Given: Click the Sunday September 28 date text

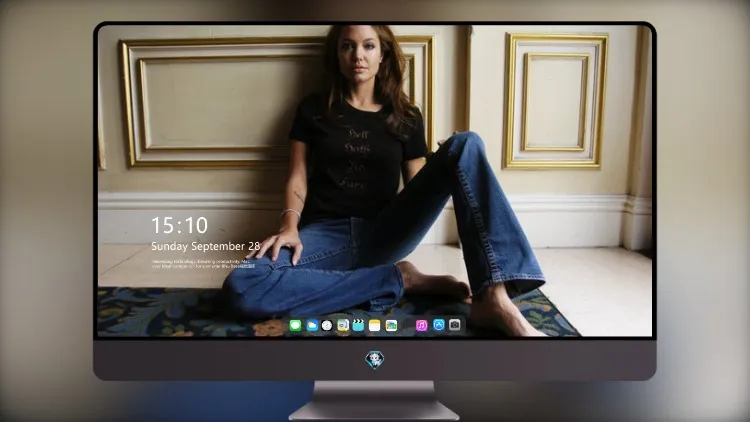Looking at the screenshot, I should point(205,246).
